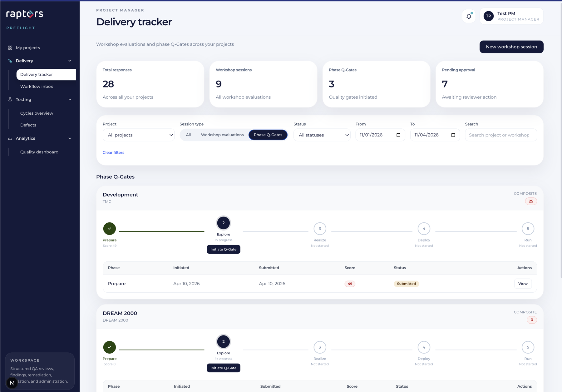Click the Delivery fork icon in sidebar
Viewport: 562px width, 392px height.
pos(10,61)
